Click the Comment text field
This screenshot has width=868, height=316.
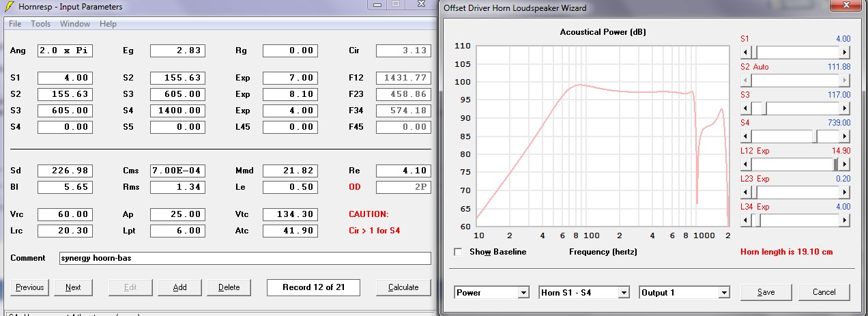point(244,258)
